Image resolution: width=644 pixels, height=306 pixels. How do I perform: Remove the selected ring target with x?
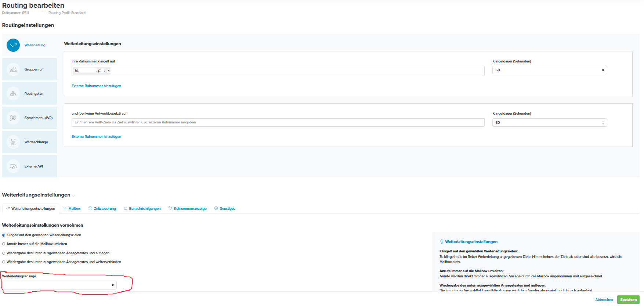(x=109, y=71)
